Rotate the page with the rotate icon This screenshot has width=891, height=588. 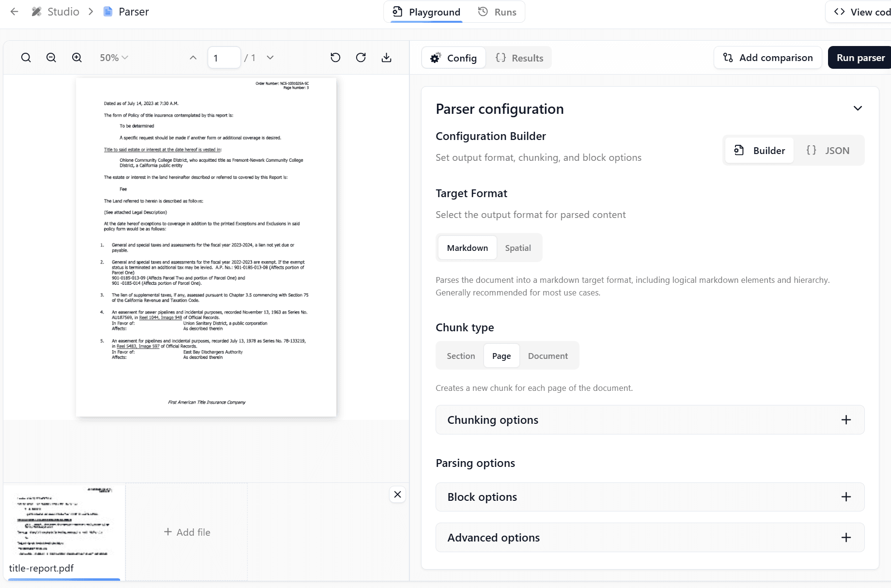(x=335, y=57)
